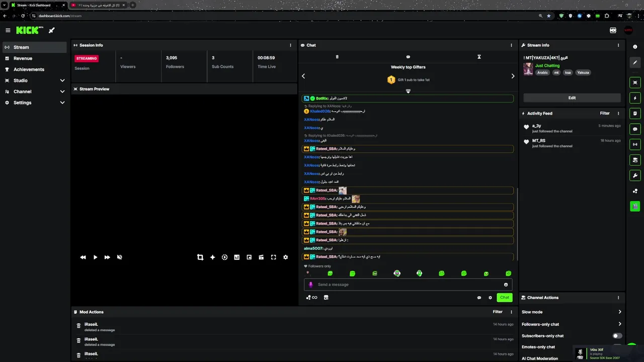Click the green clapperboard icon in sidebar
The height and width of the screenshot is (362, 644).
[635, 206]
